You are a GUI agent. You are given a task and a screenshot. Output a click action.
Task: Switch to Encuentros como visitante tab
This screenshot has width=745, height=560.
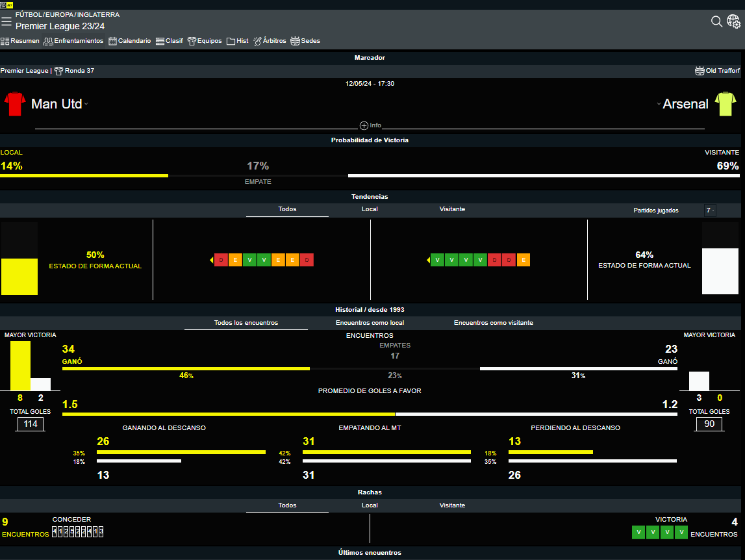494,323
